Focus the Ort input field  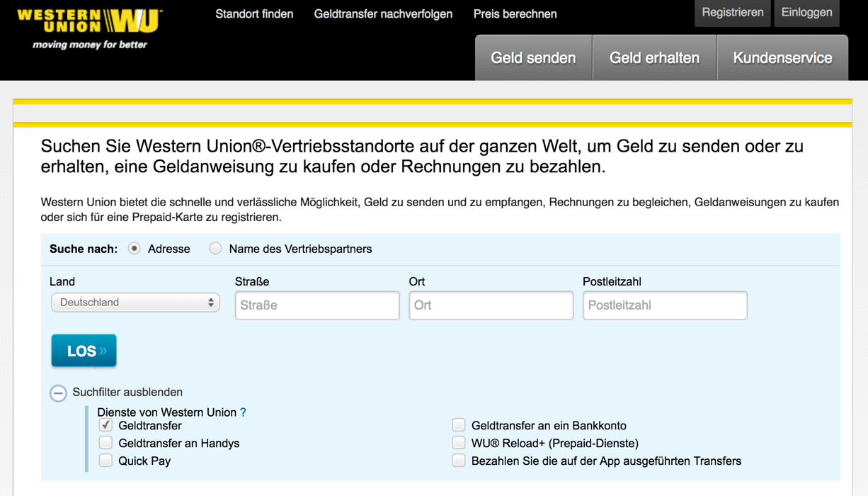coord(491,305)
